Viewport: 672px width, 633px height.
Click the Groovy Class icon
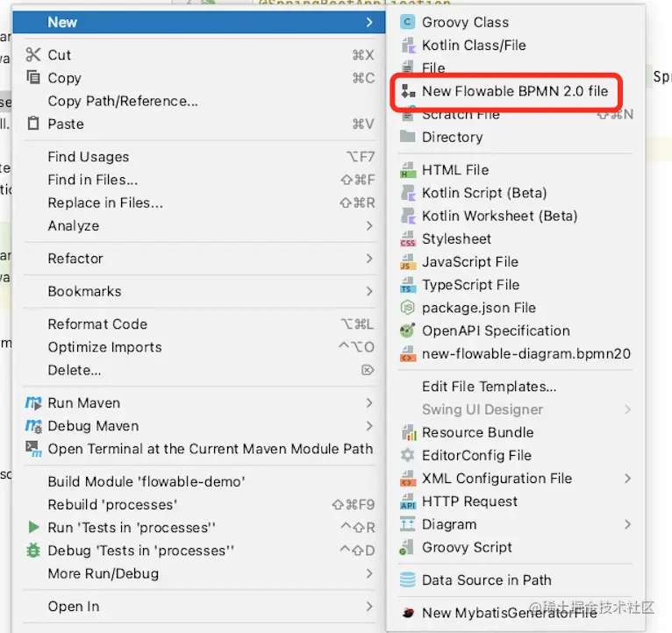(x=407, y=22)
